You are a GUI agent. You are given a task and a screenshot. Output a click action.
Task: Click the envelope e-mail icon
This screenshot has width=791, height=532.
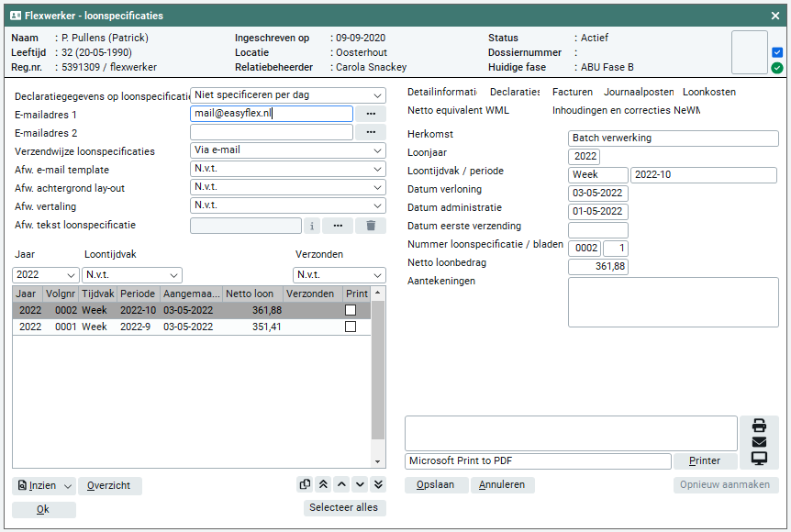click(759, 442)
